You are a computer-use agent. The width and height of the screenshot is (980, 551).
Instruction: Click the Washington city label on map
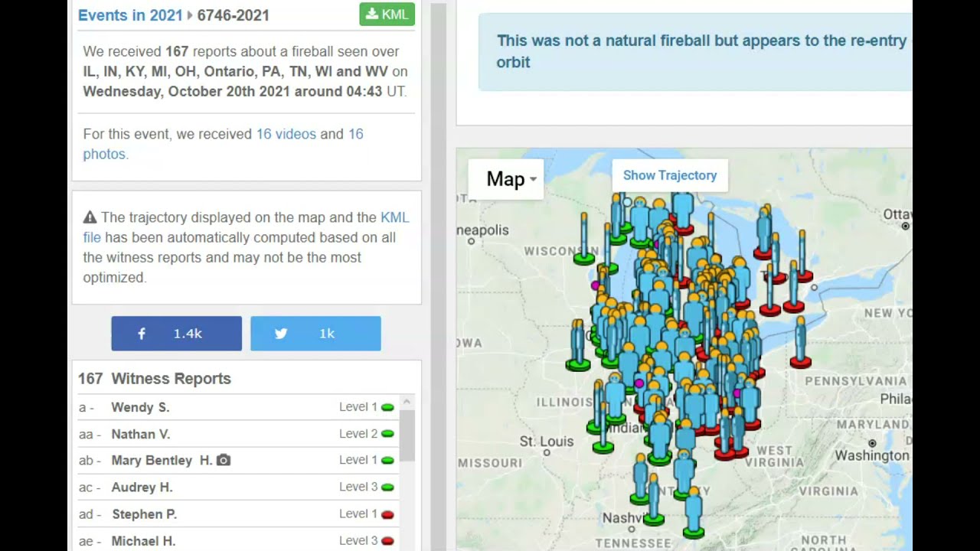[872, 456]
